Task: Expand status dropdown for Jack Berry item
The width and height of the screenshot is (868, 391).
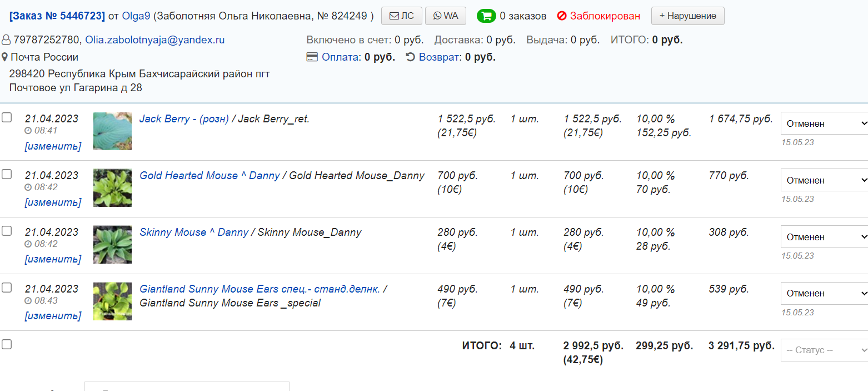Action: 824,123
